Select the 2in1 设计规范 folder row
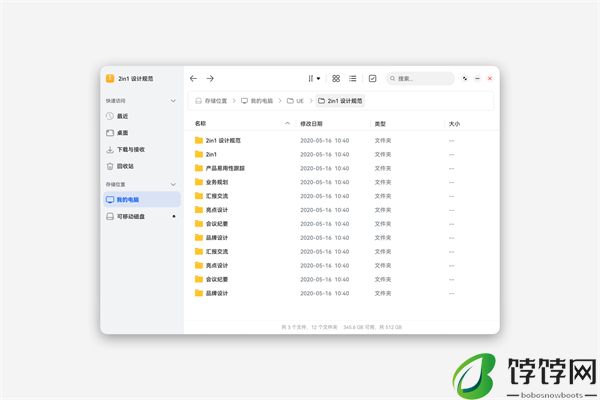The width and height of the screenshot is (600, 400). coord(341,140)
